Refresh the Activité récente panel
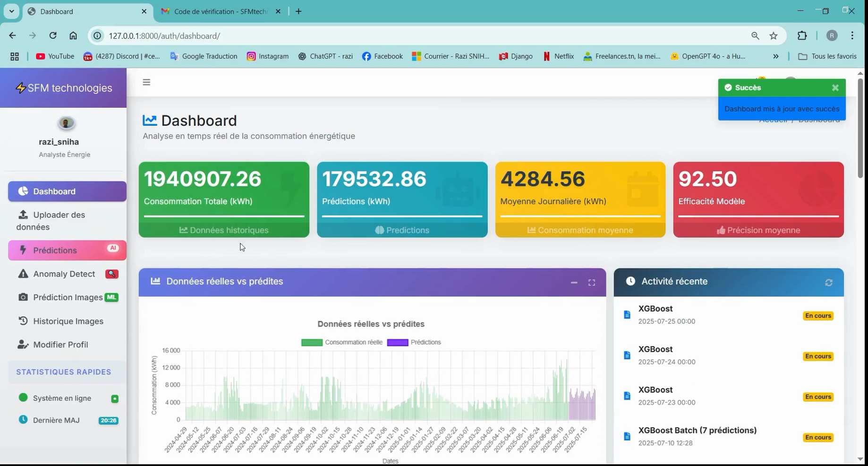This screenshot has height=466, width=868. coord(828,283)
